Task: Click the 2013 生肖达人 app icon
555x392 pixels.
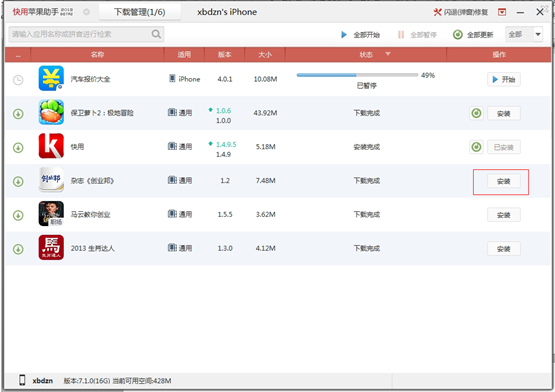Action: click(51, 248)
